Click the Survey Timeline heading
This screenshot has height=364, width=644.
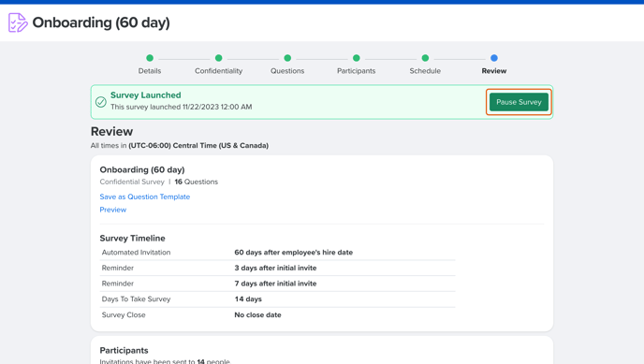point(132,239)
